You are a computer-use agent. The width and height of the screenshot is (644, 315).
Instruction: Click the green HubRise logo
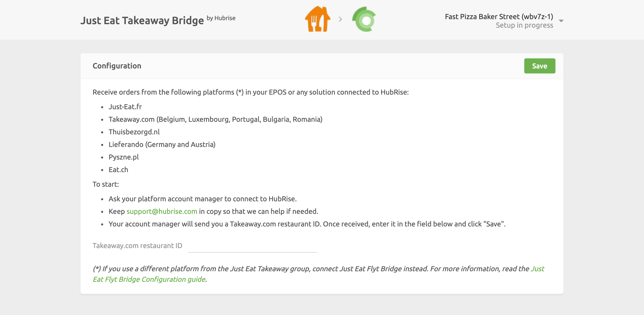click(x=364, y=19)
